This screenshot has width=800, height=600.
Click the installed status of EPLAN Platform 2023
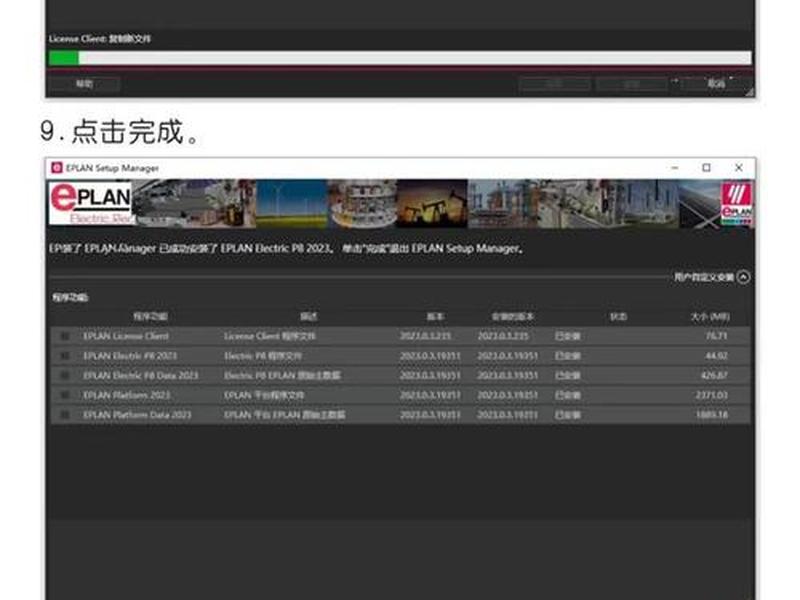[567, 395]
